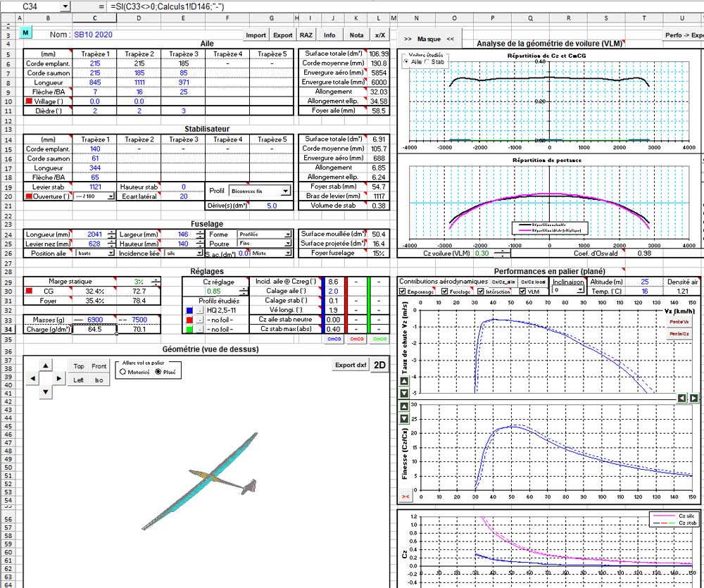Click the Cx/Cz local chart button
The height and width of the screenshot is (588, 704).
click(534, 282)
